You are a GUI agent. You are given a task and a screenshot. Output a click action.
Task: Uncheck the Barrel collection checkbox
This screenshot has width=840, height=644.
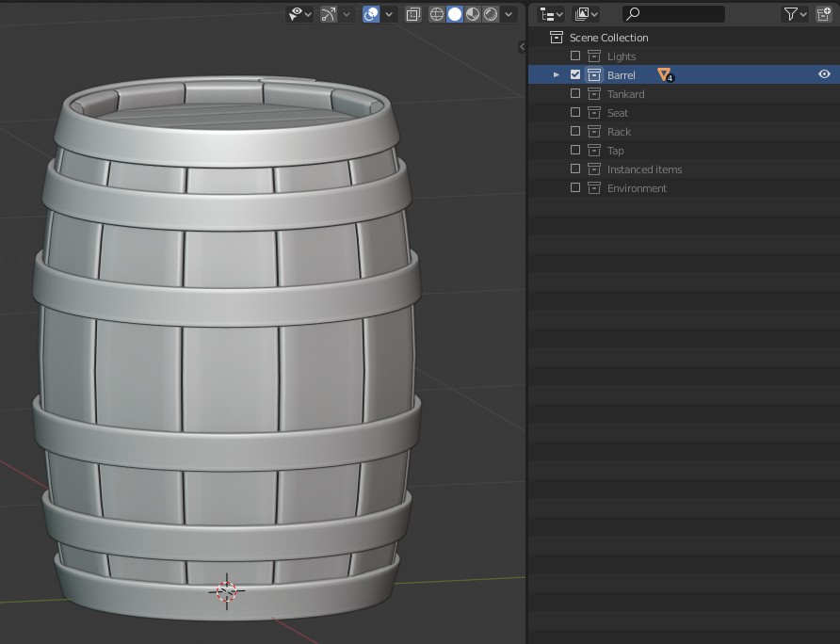pyautogui.click(x=575, y=75)
